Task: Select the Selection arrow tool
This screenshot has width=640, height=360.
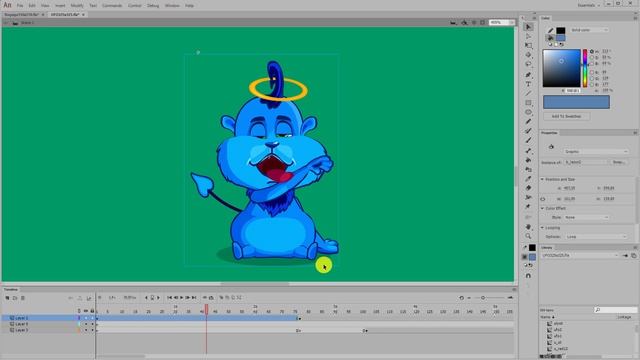Action: pos(528,27)
